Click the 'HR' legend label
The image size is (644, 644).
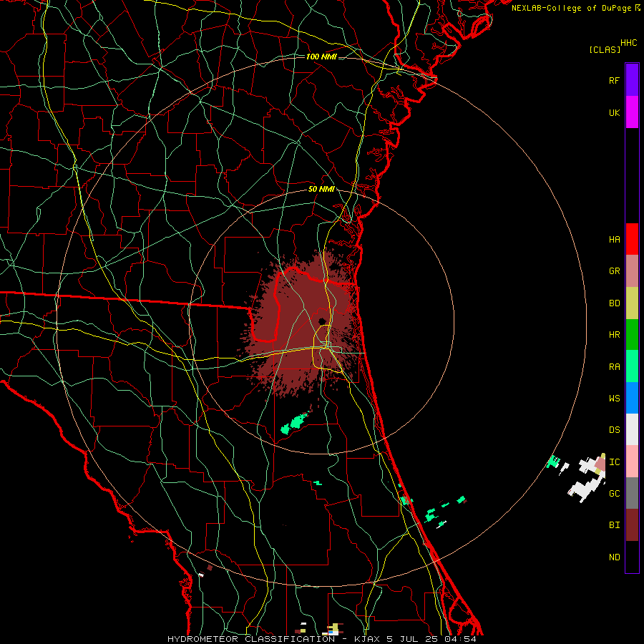coord(614,335)
